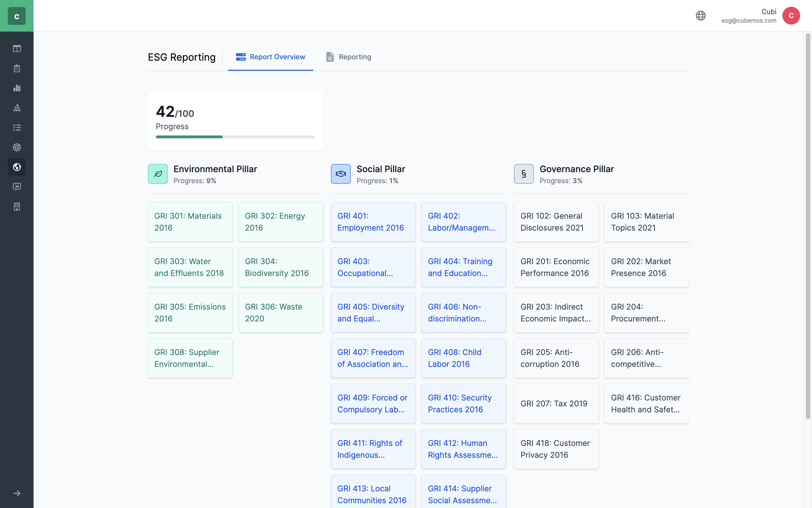This screenshot has height=508, width=812.
Task: Open the language globe icon in header
Action: pyautogui.click(x=701, y=16)
